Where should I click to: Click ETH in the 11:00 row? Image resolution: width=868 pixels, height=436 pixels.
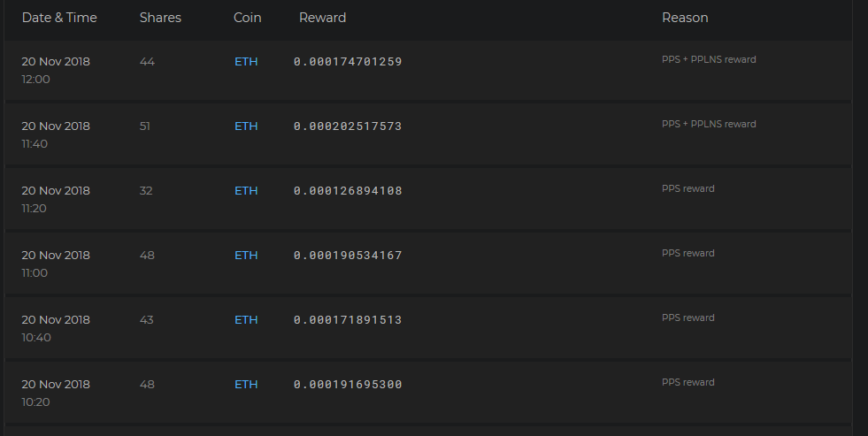tap(246, 256)
